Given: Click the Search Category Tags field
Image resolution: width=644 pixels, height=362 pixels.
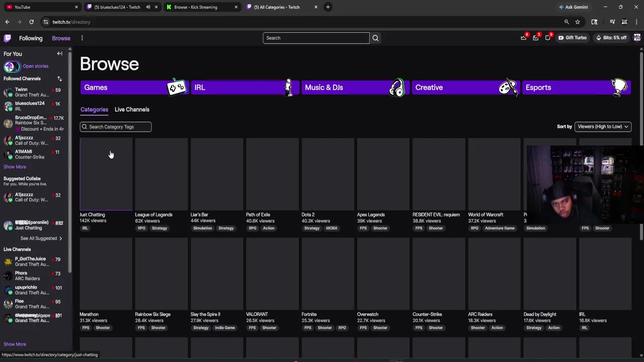Looking at the screenshot, I should (115, 127).
